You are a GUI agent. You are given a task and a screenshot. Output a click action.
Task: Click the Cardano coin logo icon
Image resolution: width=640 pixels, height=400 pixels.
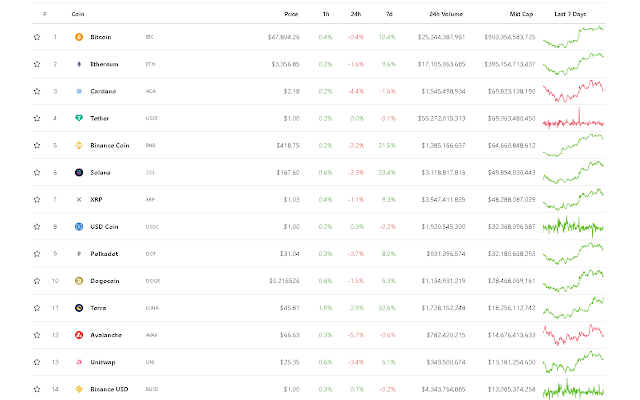(79, 91)
